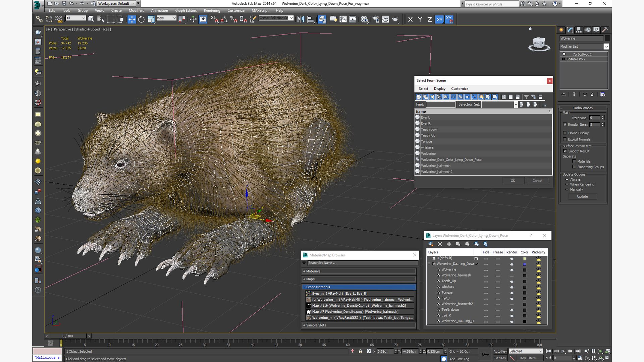Screen dimensions: 644x362
Task: Constrain to Z axis button
Action: pyautogui.click(x=429, y=19)
